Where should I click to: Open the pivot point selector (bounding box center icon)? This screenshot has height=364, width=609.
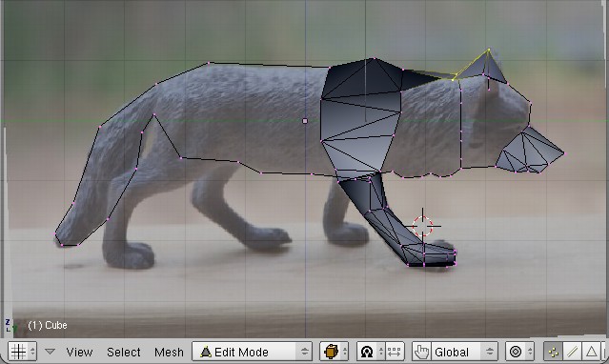371,352
